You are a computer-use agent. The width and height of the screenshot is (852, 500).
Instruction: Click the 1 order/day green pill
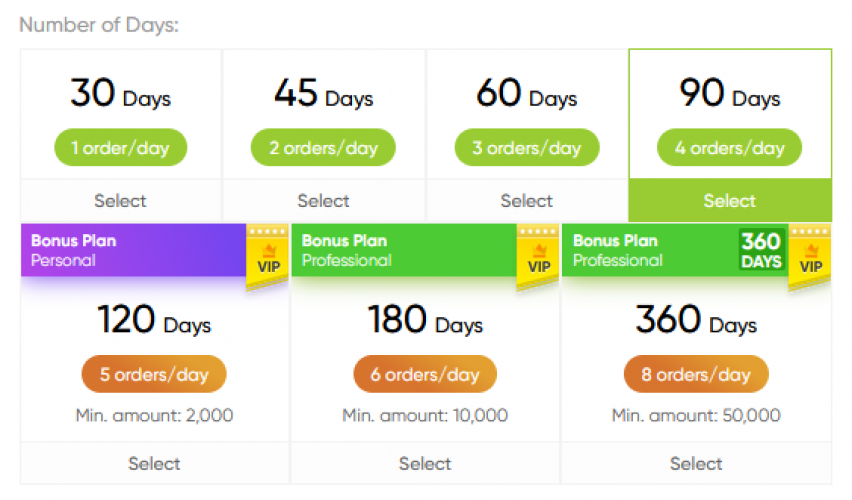tap(120, 149)
